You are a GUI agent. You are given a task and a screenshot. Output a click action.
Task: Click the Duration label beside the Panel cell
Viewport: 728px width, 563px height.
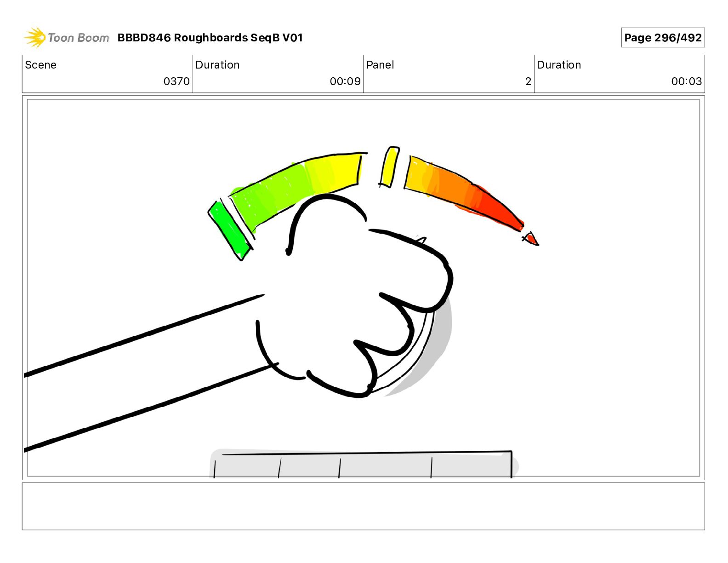[x=559, y=65]
